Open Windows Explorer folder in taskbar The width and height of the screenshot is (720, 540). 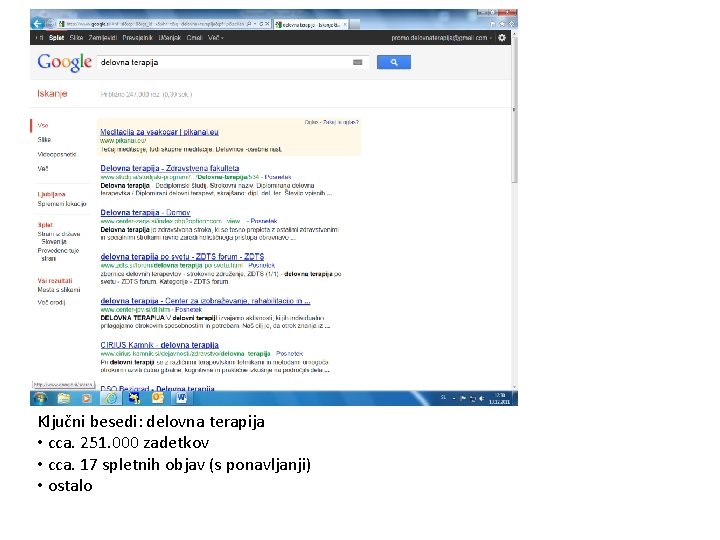[64, 398]
